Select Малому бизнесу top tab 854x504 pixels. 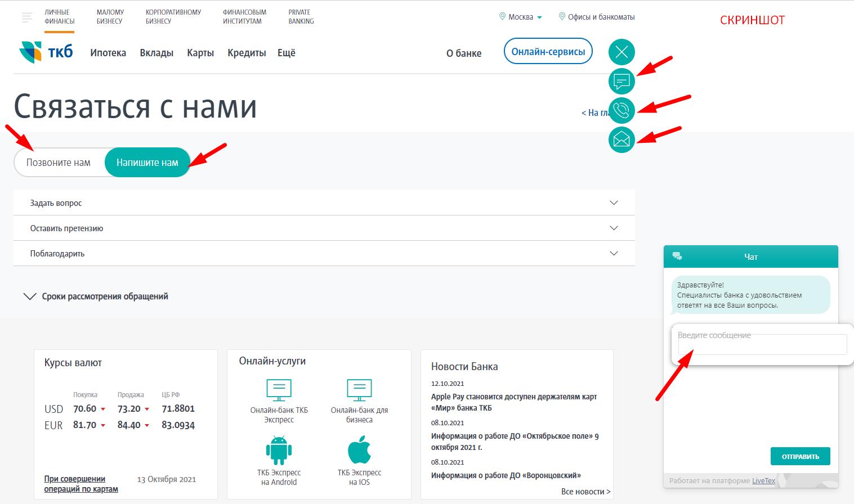tap(110, 17)
